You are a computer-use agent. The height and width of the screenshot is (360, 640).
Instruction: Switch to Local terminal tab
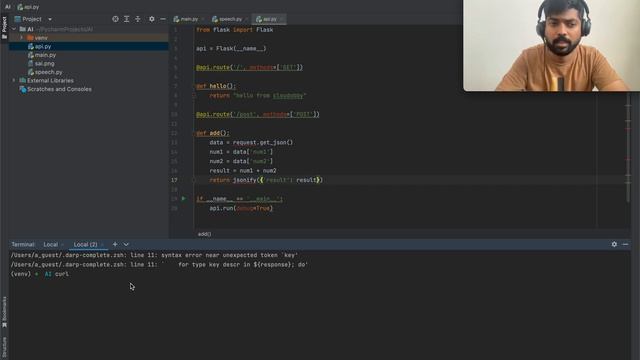[x=51, y=244]
